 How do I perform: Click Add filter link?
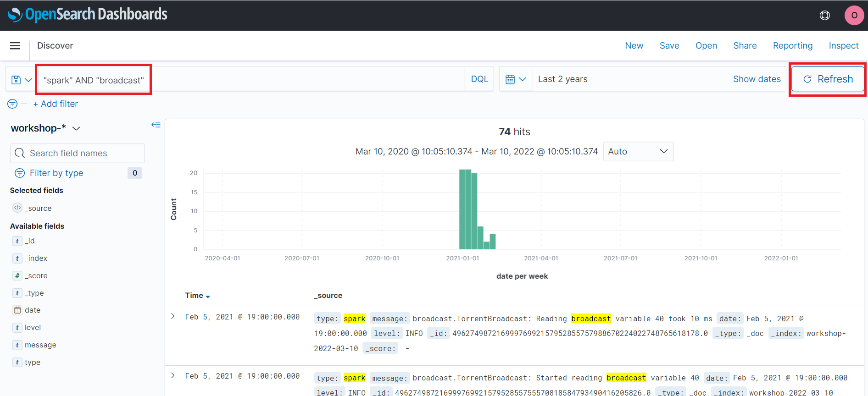pyautogui.click(x=56, y=104)
